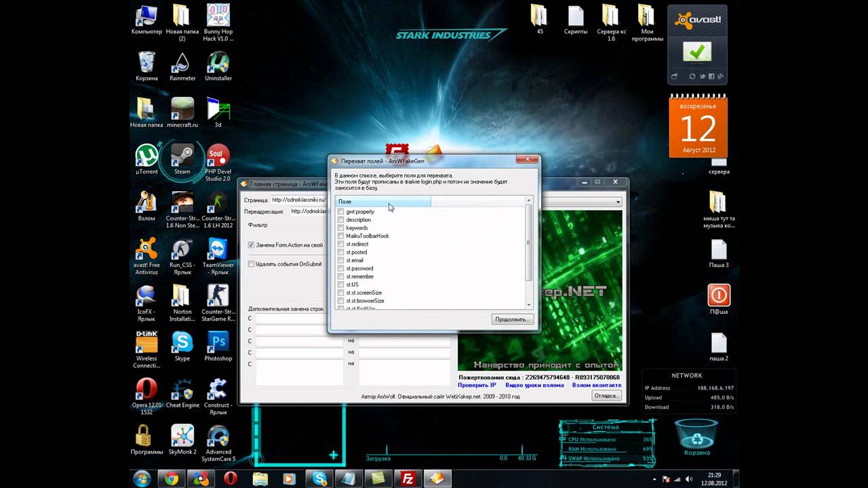This screenshot has height=488, width=868.
Task: Check the st.redirect checkbox
Action: pos(341,244)
